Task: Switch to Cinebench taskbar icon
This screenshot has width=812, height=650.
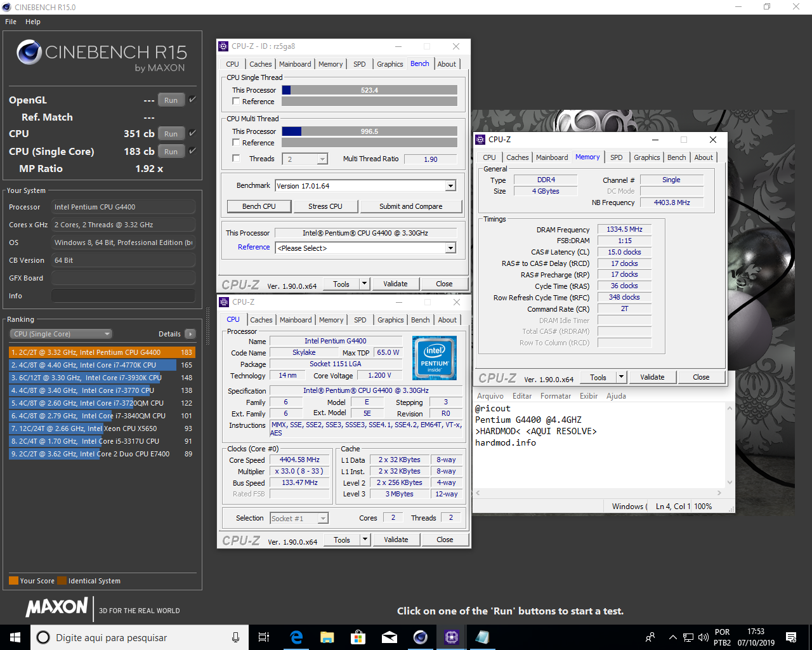Action: click(421, 637)
